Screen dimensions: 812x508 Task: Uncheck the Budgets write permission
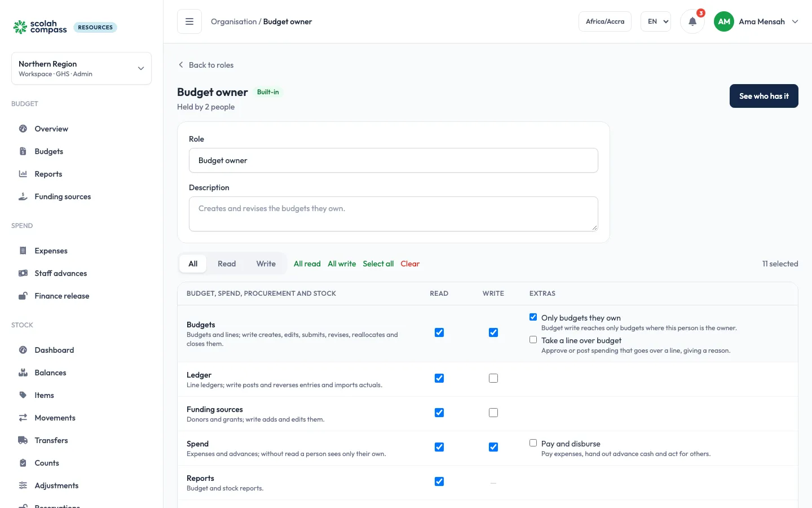[x=493, y=332]
